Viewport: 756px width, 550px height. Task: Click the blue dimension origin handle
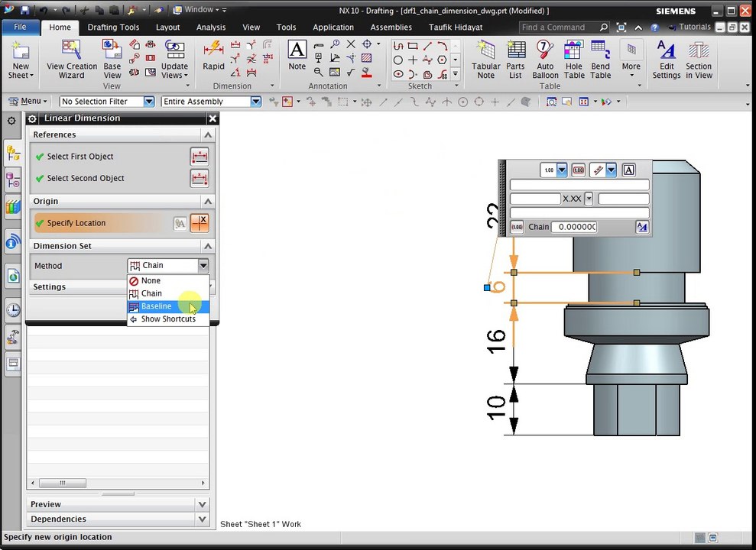click(x=487, y=287)
